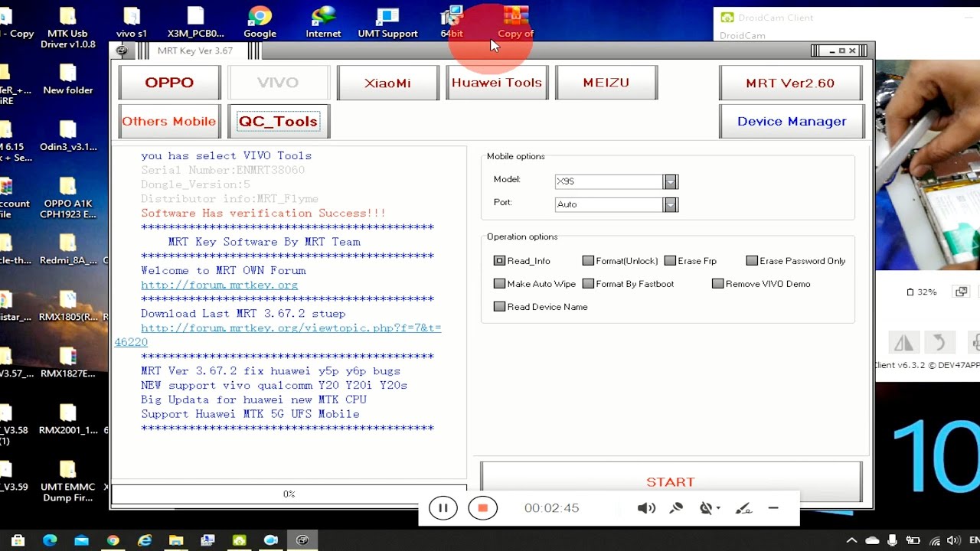The image size is (980, 551).
Task: Click the MRT Ver2.60 button
Action: 791,83
